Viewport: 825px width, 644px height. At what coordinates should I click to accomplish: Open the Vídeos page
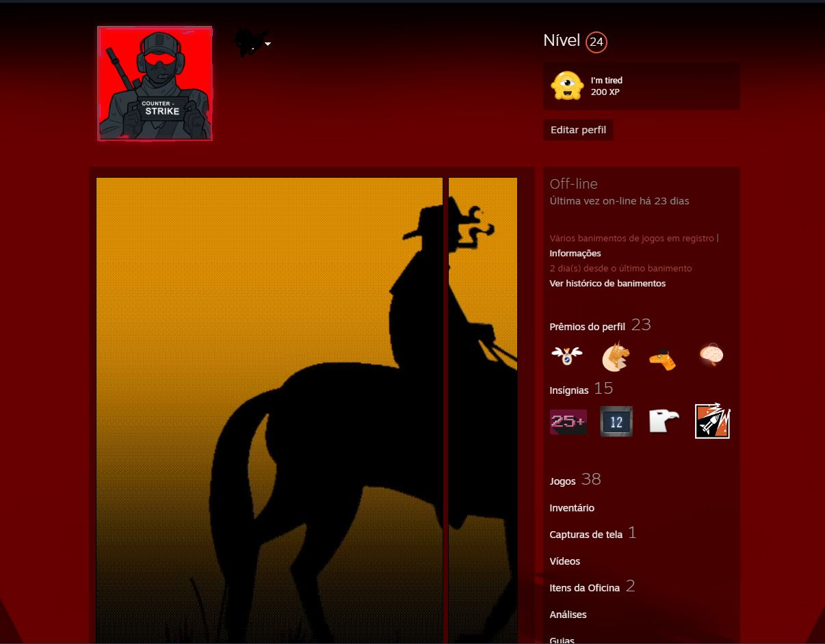[565, 561]
